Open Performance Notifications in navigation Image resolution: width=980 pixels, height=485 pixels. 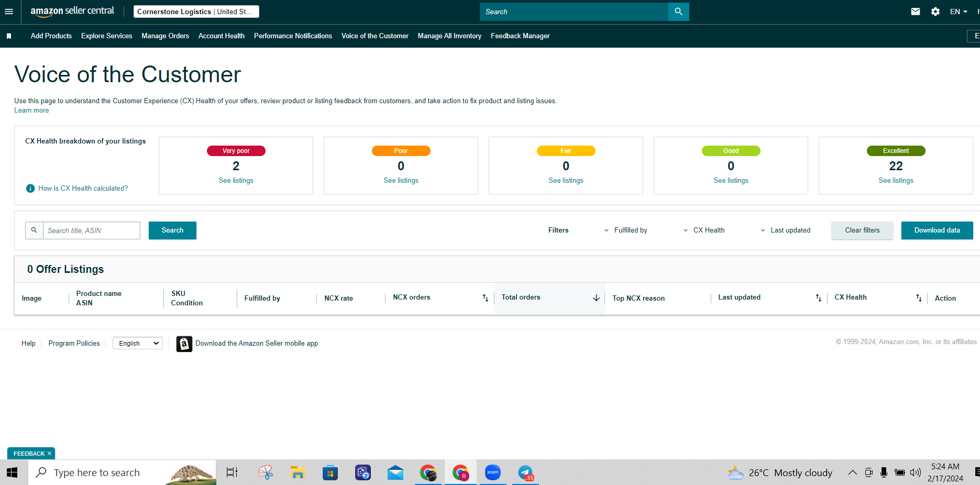click(x=293, y=36)
